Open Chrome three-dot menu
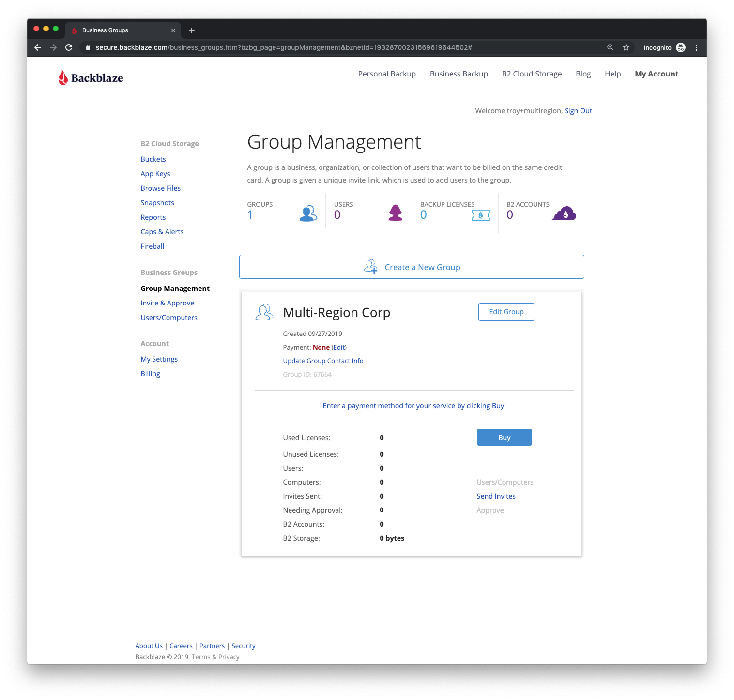 pyautogui.click(x=696, y=47)
